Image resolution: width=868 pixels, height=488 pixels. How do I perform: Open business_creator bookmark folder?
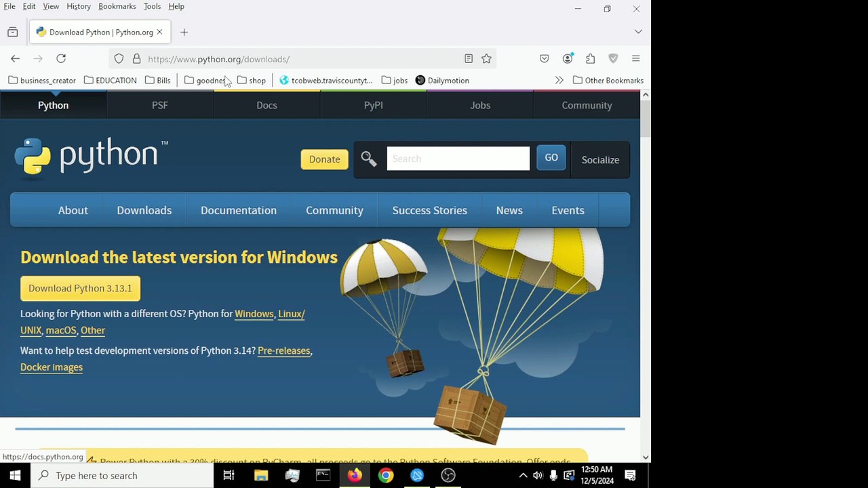click(x=42, y=80)
